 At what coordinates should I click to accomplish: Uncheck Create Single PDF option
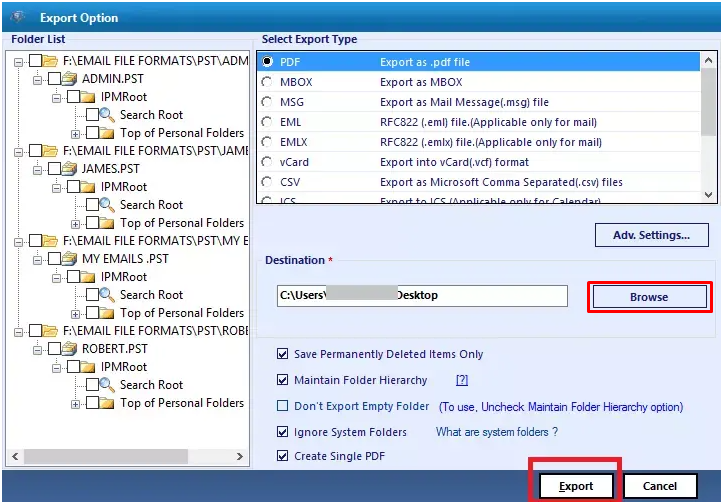tap(282, 456)
